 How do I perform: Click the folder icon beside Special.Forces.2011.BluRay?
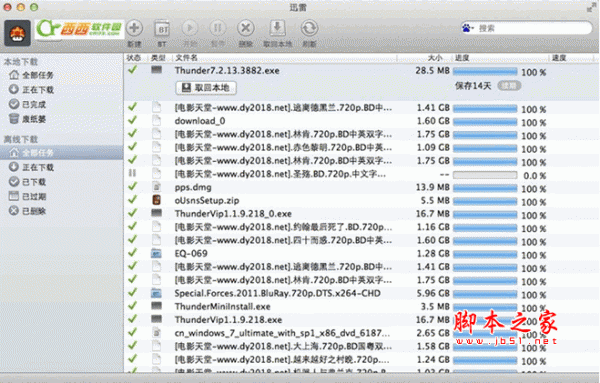pyautogui.click(x=157, y=293)
